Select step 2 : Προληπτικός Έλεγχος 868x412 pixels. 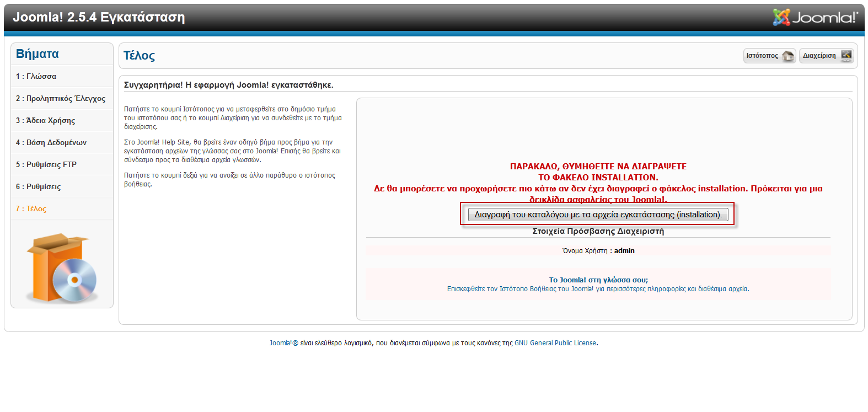(x=62, y=98)
